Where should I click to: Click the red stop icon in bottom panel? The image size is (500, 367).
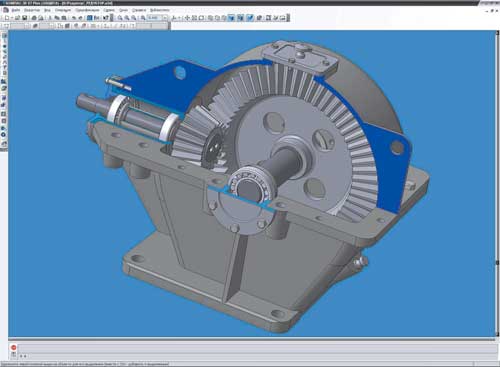(13, 347)
